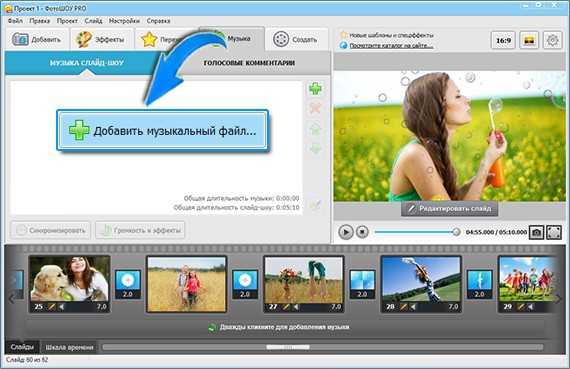Open the Настройки menu
Image resolution: width=570 pixels, height=369 pixels.
[x=124, y=21]
